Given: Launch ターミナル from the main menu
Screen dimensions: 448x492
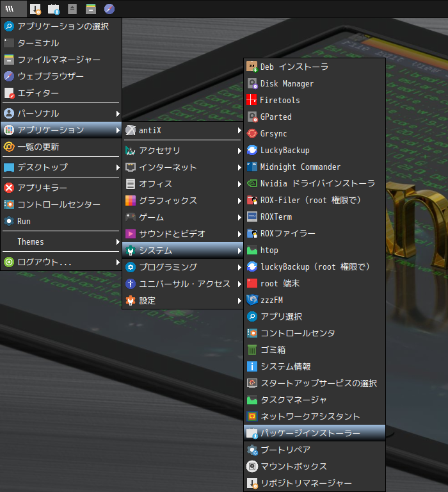Looking at the screenshot, I should (61, 43).
